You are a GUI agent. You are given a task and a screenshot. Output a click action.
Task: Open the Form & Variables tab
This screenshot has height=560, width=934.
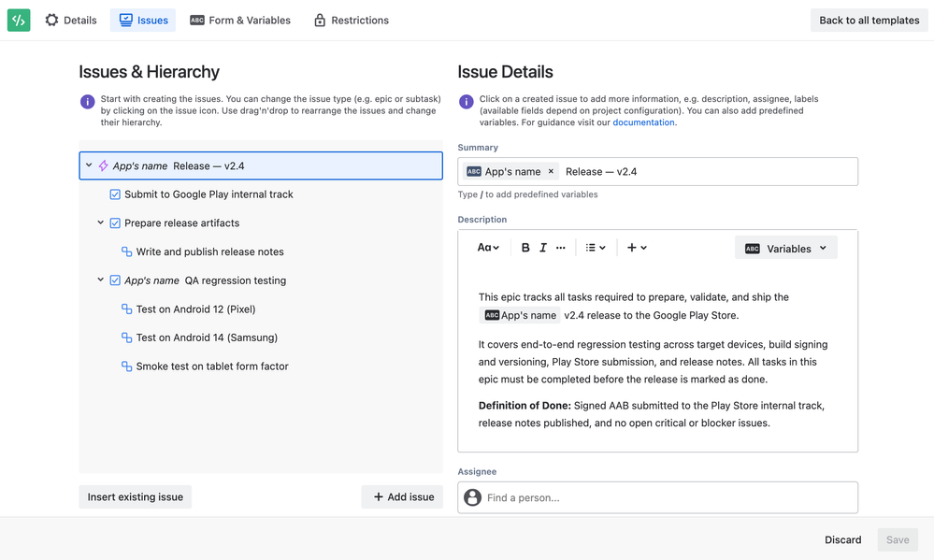(240, 21)
